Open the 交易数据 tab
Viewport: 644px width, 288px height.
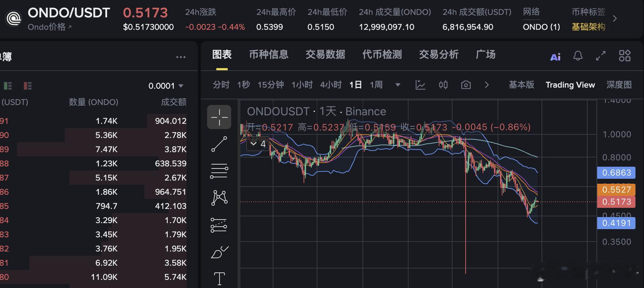coord(326,55)
